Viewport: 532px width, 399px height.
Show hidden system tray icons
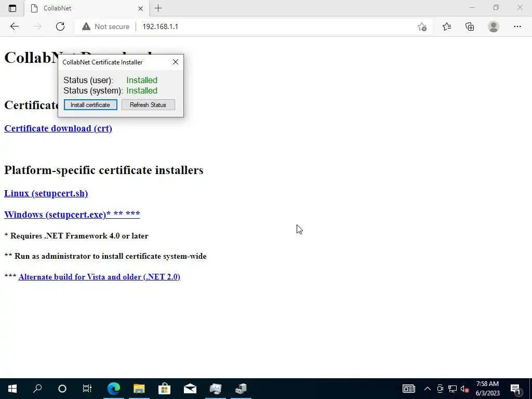point(428,389)
